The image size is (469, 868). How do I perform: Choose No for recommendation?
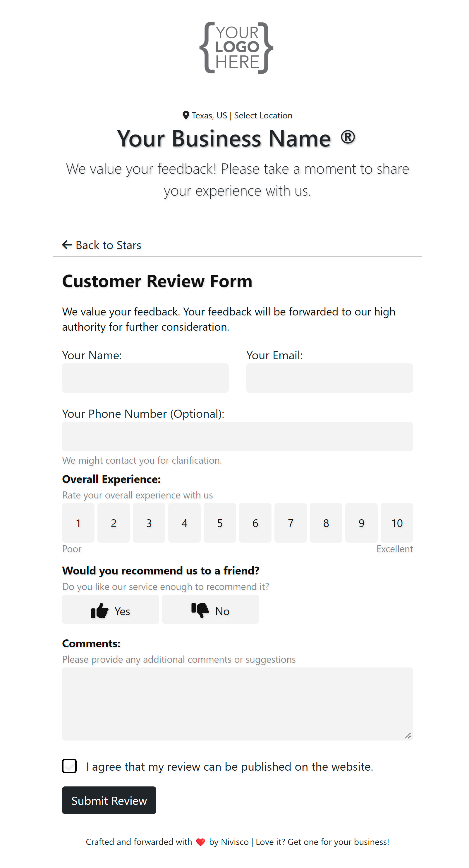tap(210, 609)
